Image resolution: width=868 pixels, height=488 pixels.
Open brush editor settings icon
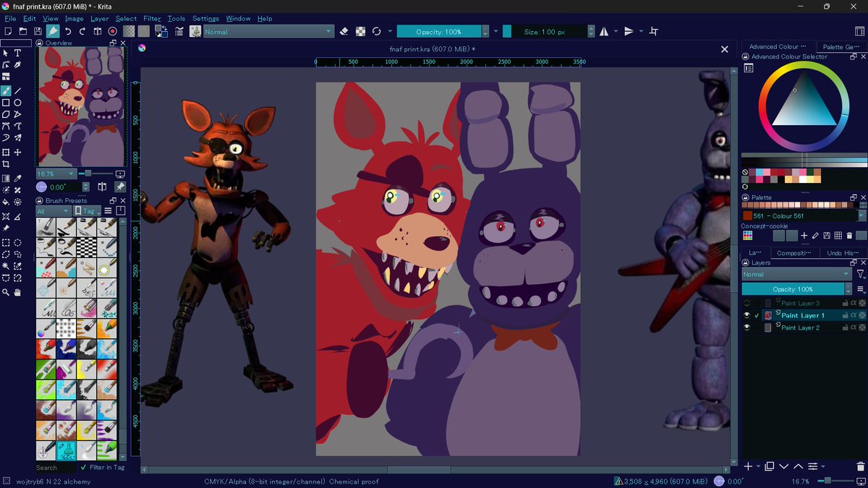[179, 31]
